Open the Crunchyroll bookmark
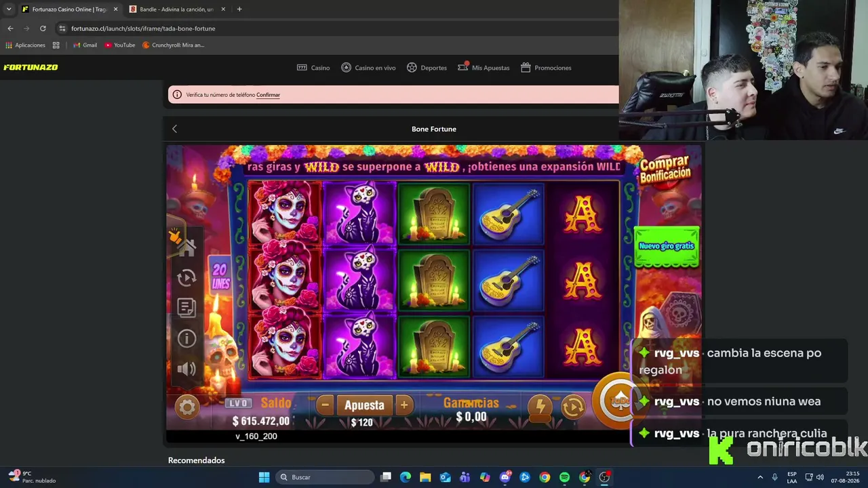 click(x=174, y=45)
